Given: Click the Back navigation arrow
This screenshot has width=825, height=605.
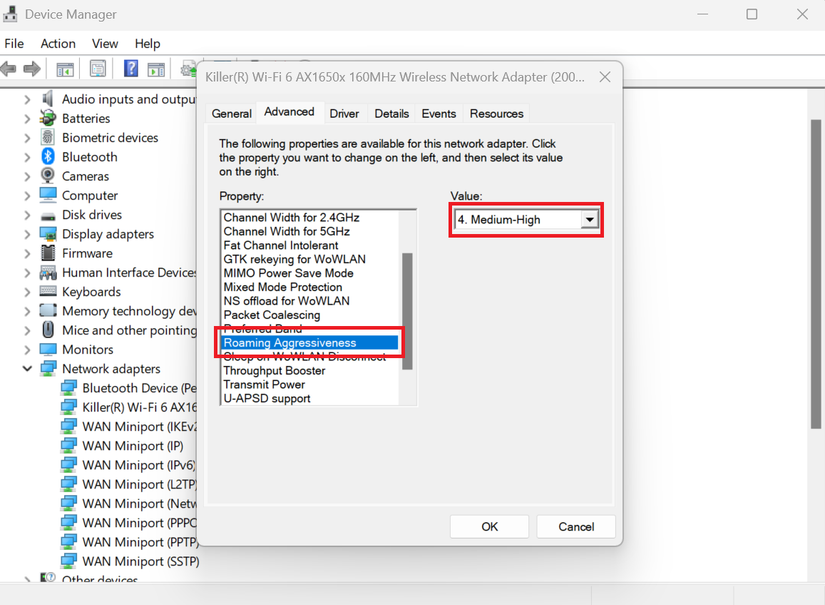Looking at the screenshot, I should (x=10, y=68).
